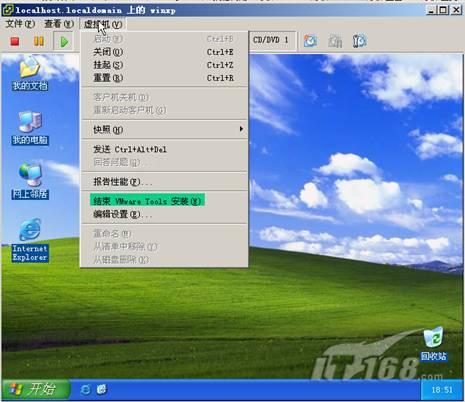Expand the 快照(N) submenu

pos(164,129)
